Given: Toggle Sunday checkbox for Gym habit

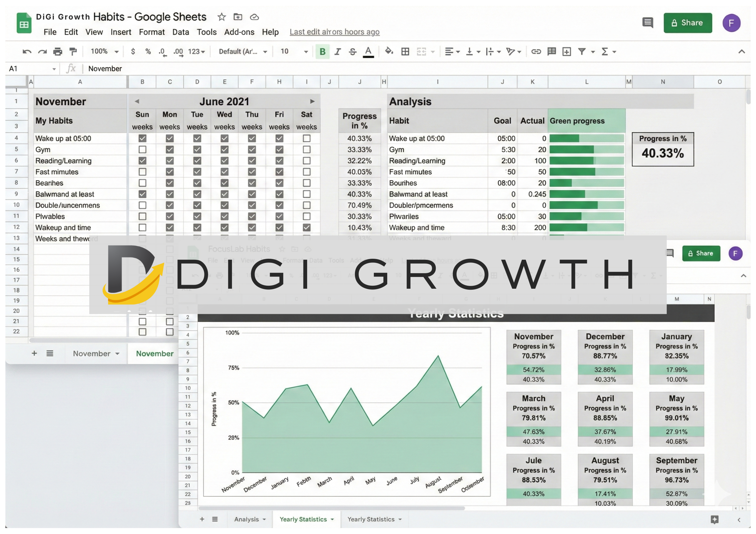Looking at the screenshot, I should (x=142, y=149).
